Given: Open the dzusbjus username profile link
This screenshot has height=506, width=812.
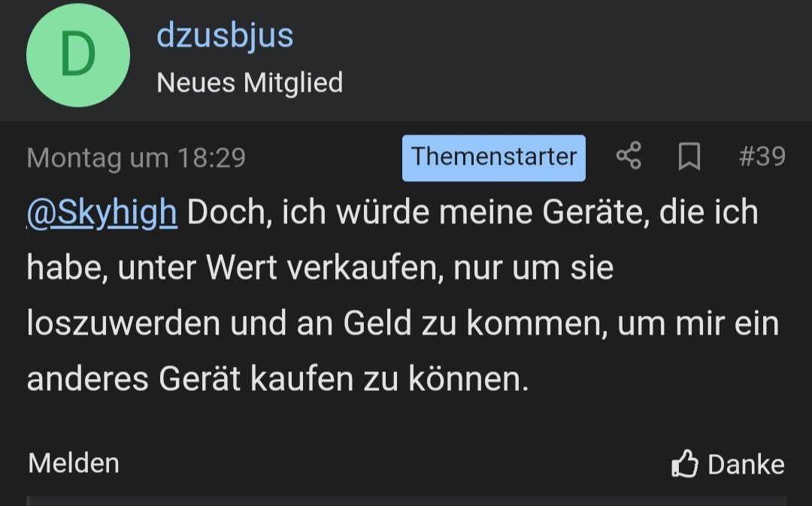Looking at the screenshot, I should (x=225, y=35).
